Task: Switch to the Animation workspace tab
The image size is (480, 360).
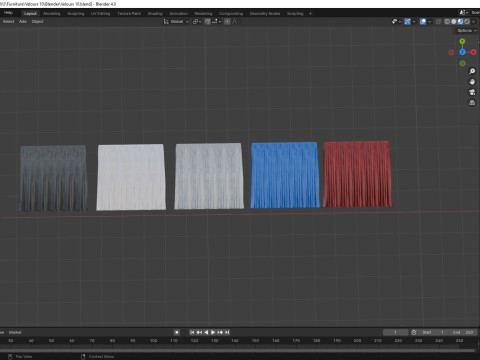Action: pos(179,13)
